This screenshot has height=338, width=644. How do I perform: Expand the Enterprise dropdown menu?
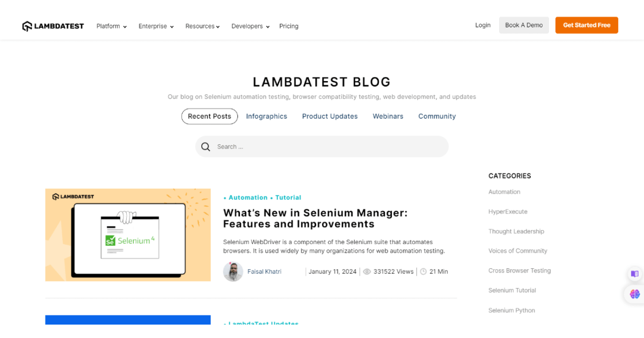(156, 26)
